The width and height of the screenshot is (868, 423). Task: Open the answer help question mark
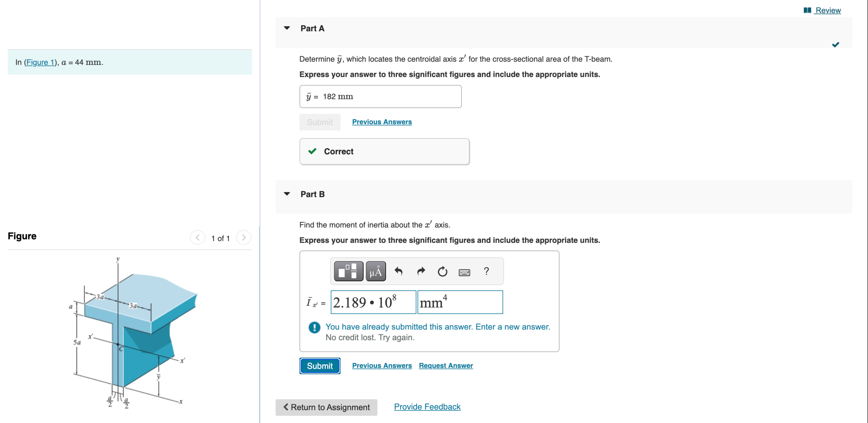(x=486, y=271)
